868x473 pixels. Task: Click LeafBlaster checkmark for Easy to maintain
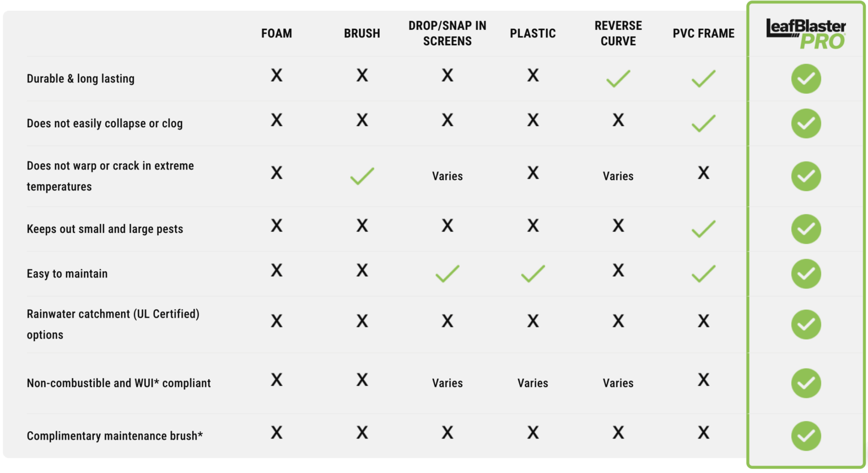pyautogui.click(x=806, y=274)
